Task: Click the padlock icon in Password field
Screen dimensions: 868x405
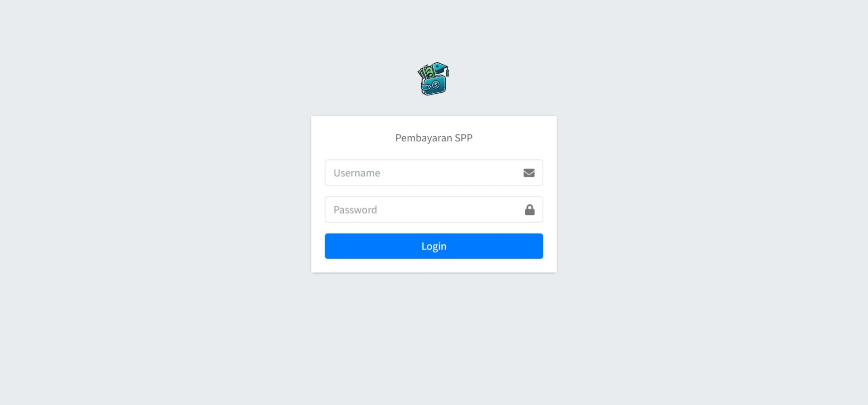Action: [530, 210]
